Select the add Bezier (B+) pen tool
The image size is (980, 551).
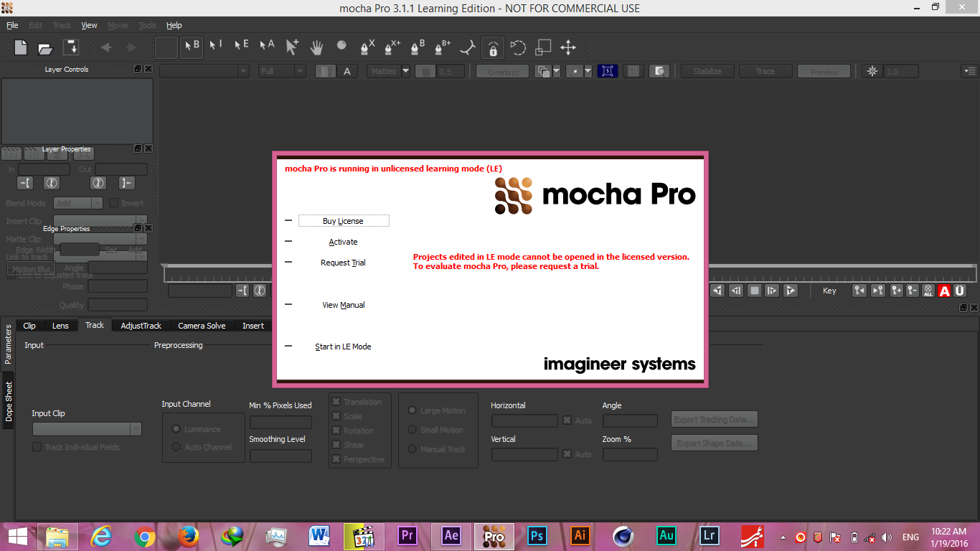pos(443,47)
